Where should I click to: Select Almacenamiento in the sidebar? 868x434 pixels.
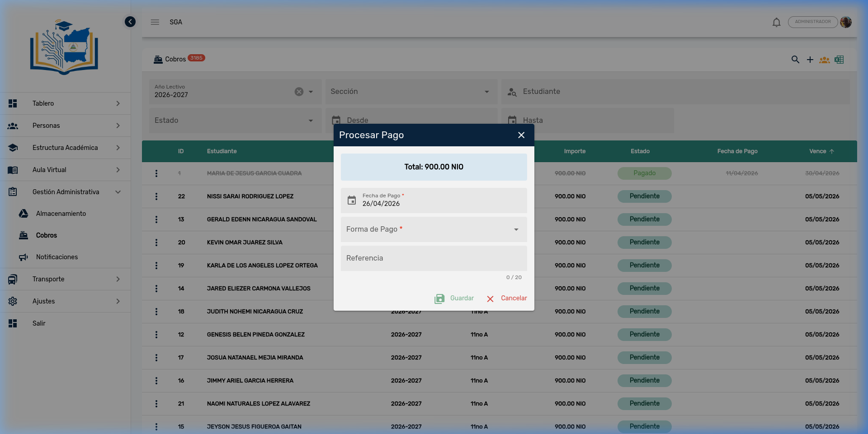61,214
